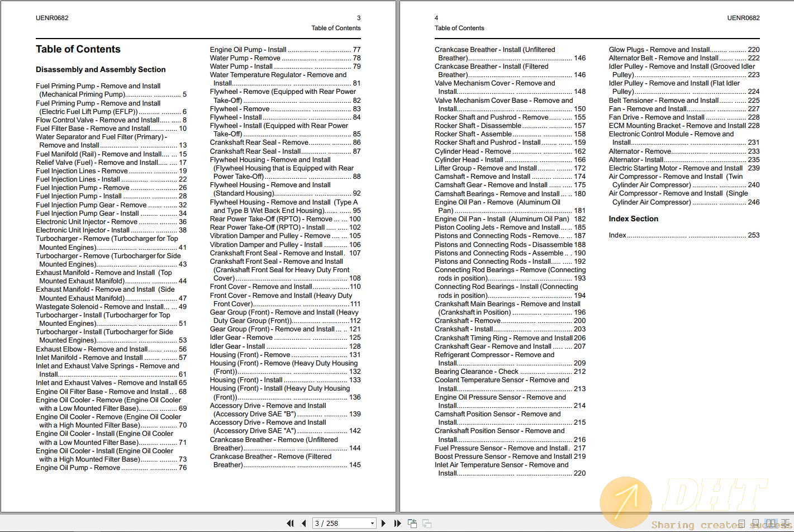Click 'Lifter Group - Remove and Install' entry
The width and height of the screenshot is (794, 532).
pyautogui.click(x=510, y=168)
